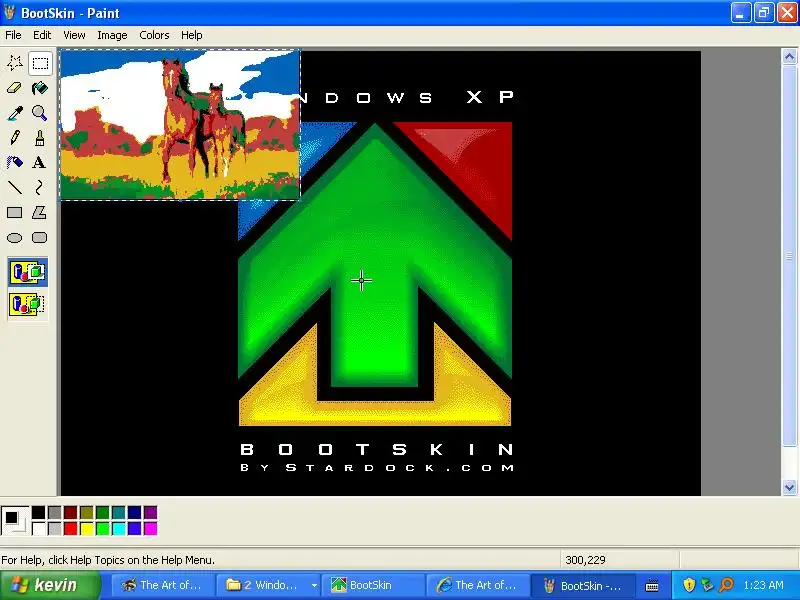Screen dimensions: 800x600
Task: Pick the dark gray color swatch
Action: pos(55,512)
